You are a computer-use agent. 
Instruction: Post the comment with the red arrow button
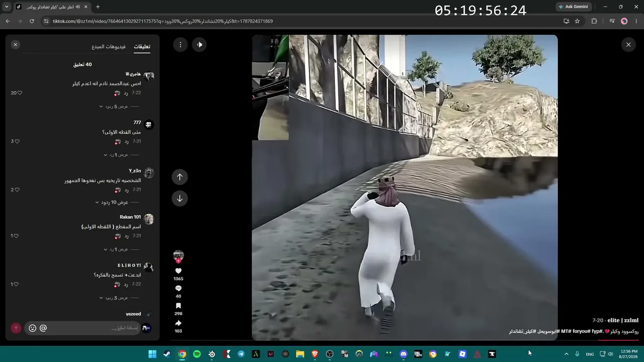pos(16,328)
